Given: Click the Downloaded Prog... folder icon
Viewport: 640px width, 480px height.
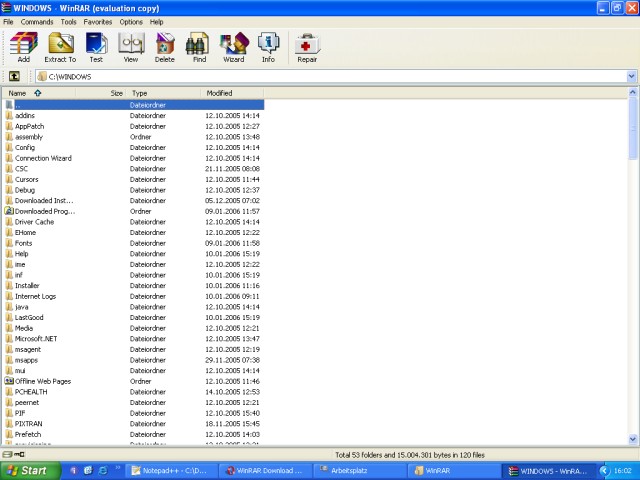Looking at the screenshot, I should click(x=9, y=211).
